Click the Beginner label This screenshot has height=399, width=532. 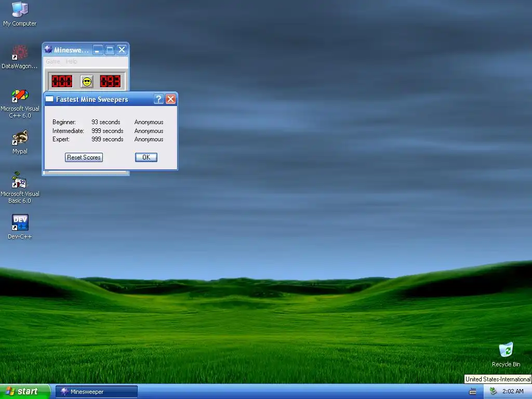pos(64,122)
